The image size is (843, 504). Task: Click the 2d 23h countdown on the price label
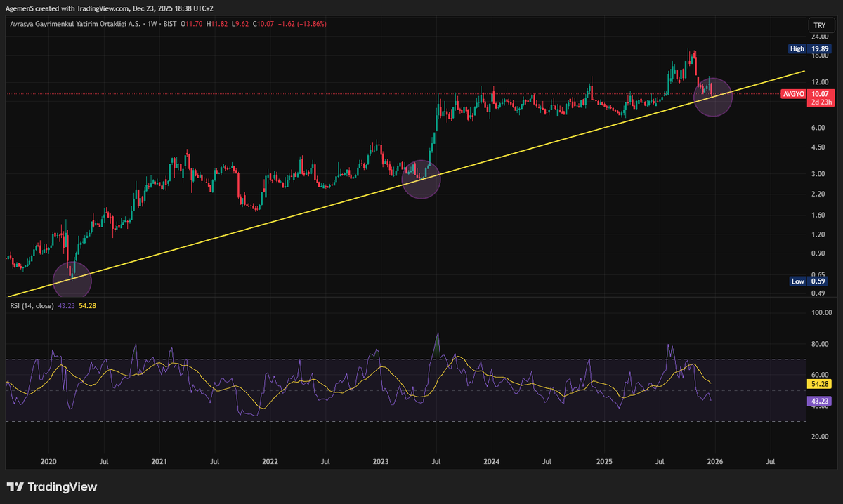[x=821, y=102]
